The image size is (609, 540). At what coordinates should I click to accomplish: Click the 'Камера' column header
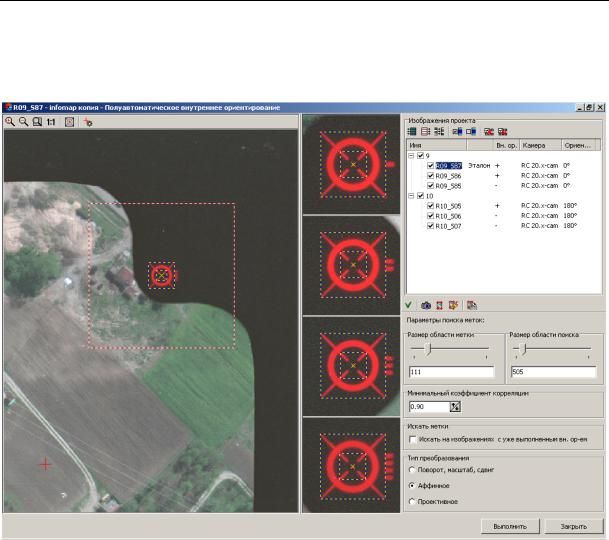[x=540, y=145]
